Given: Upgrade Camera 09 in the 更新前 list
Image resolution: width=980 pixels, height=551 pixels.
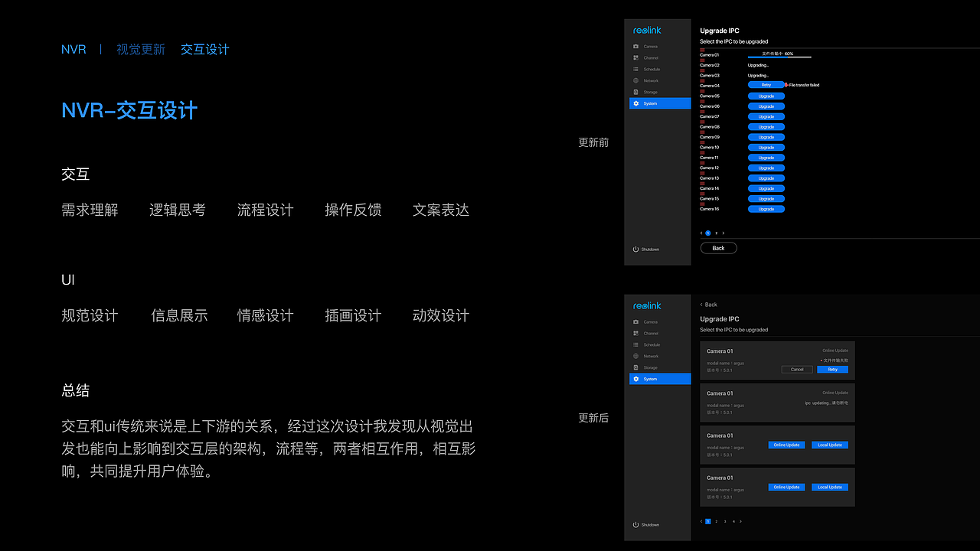Looking at the screenshot, I should [766, 137].
